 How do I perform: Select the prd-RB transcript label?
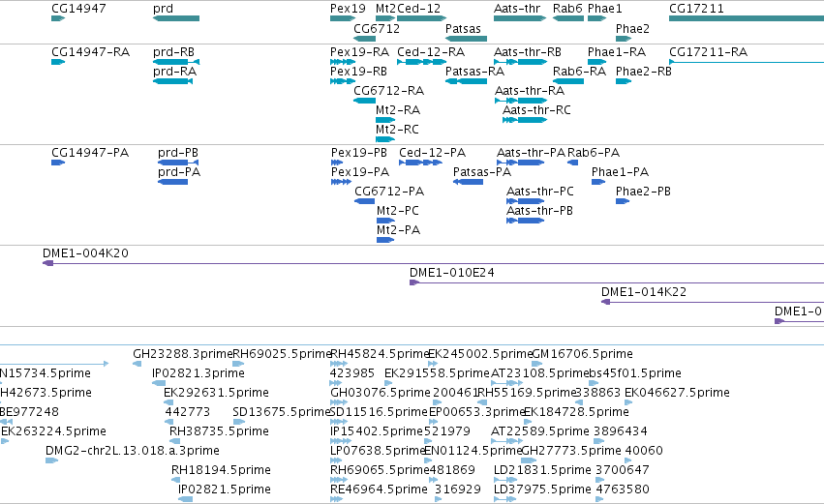click(x=174, y=52)
